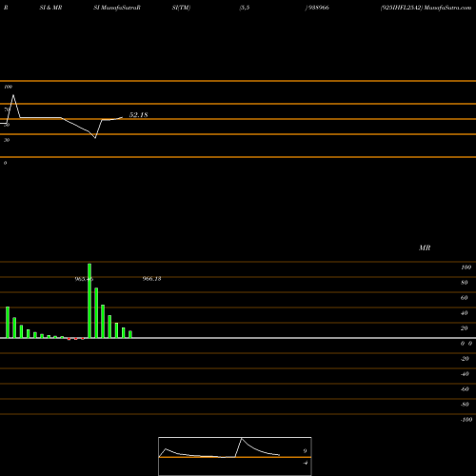Click the header text SI MunafaSutraR
The width and height of the screenshot is (476, 476).
117,8
